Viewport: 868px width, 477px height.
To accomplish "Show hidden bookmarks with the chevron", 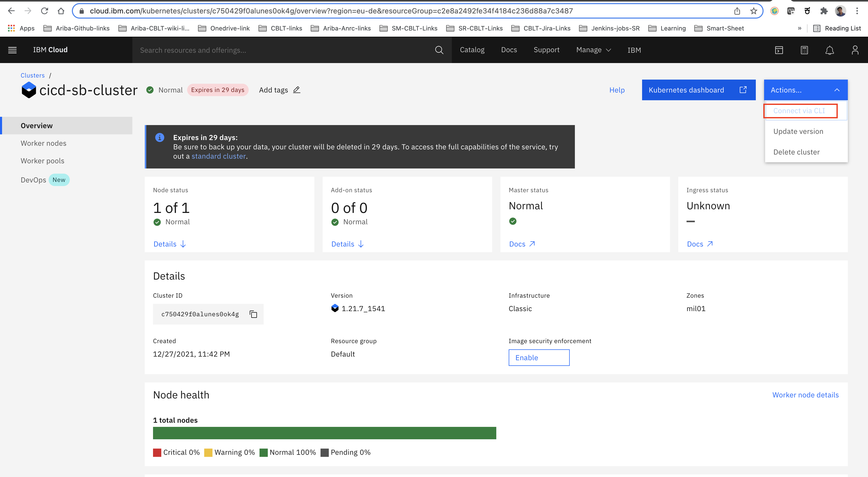I will click(800, 28).
